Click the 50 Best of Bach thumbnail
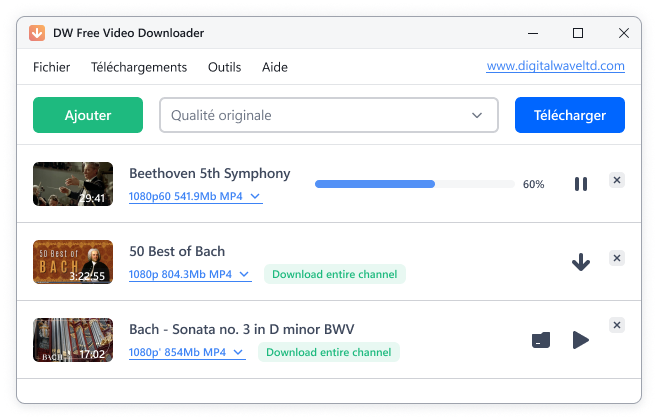 [73, 262]
